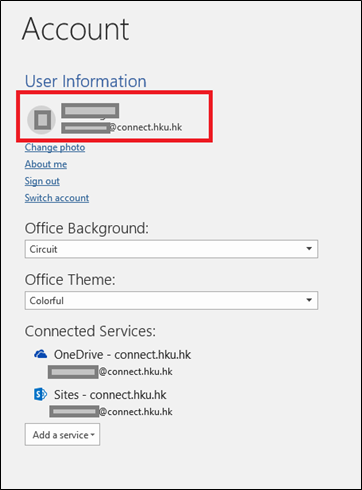Click the Connected Services heading

90,331
